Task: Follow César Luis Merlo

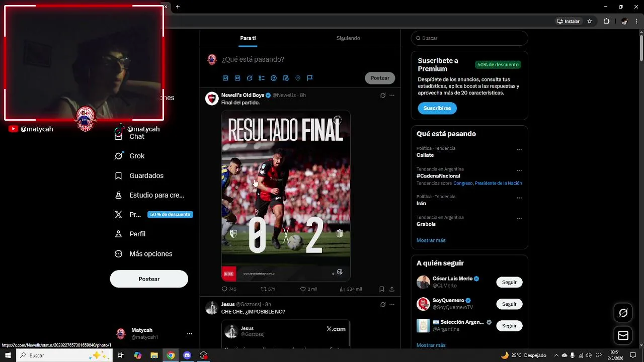Action: pos(509,282)
